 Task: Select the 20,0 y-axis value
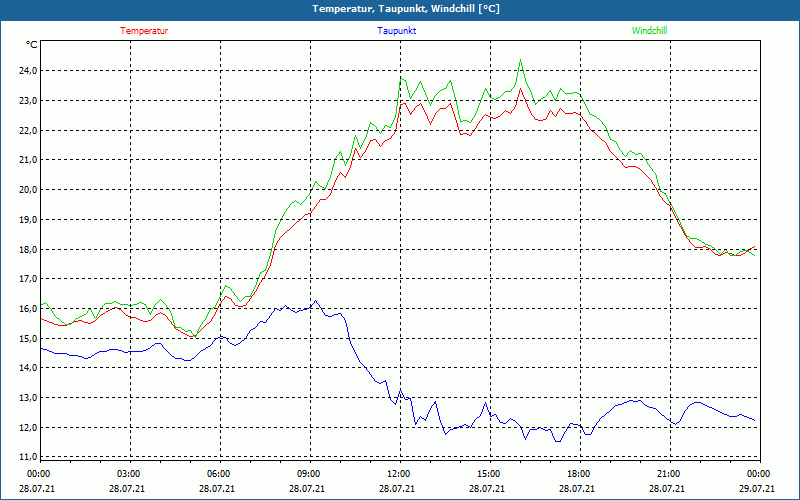point(29,190)
